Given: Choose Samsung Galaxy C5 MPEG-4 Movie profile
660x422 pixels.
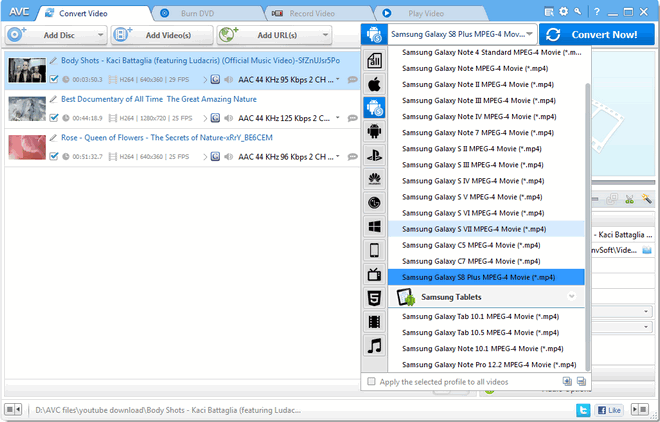Looking at the screenshot, I should coord(486,245).
